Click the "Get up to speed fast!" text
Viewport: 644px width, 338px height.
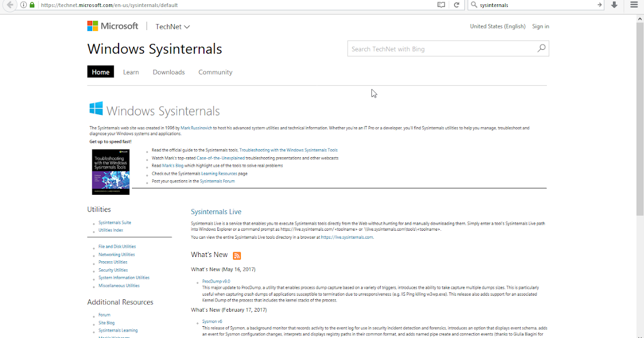[111, 142]
